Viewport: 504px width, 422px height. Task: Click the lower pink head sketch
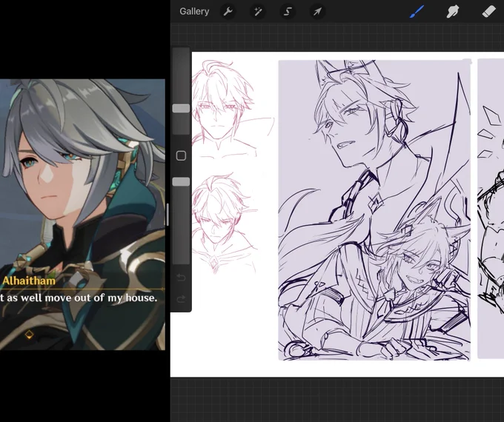point(225,224)
